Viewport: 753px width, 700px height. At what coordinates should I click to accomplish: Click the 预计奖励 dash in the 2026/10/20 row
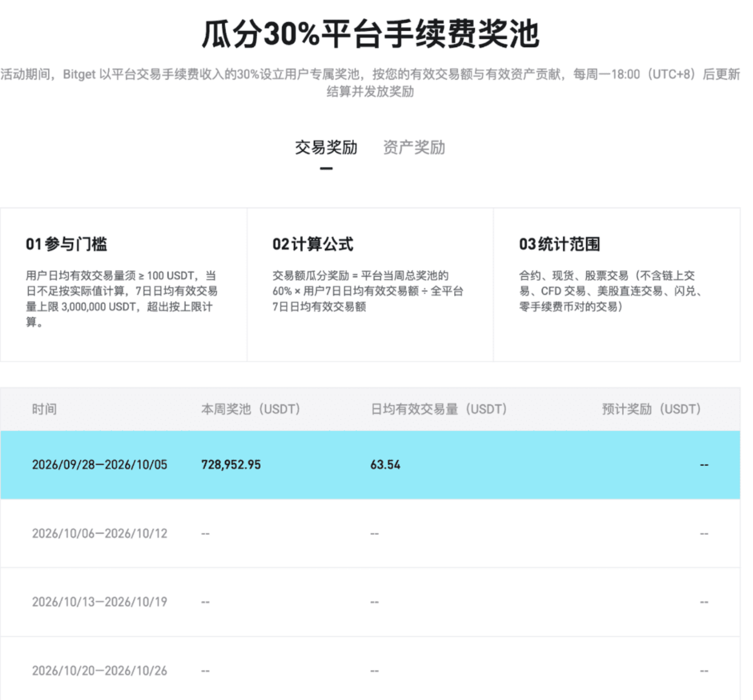[x=704, y=671]
